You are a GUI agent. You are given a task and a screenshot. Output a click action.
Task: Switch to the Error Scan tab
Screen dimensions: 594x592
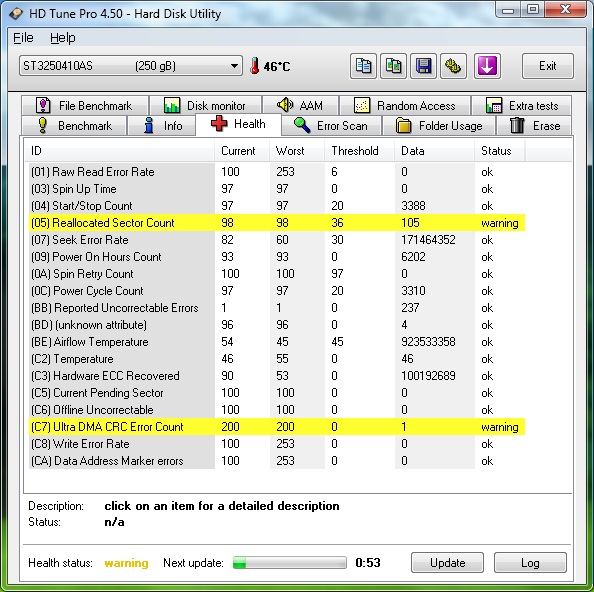pos(331,125)
